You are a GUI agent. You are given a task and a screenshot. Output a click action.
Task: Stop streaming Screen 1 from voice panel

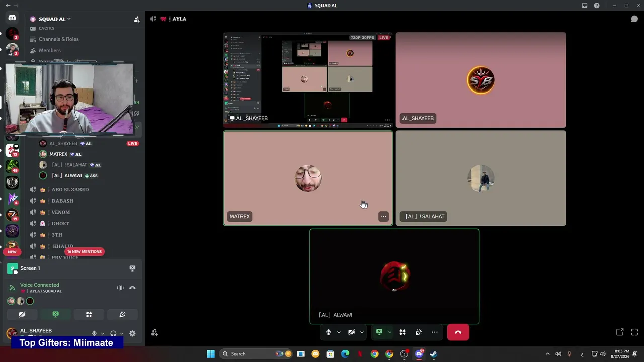point(132,268)
